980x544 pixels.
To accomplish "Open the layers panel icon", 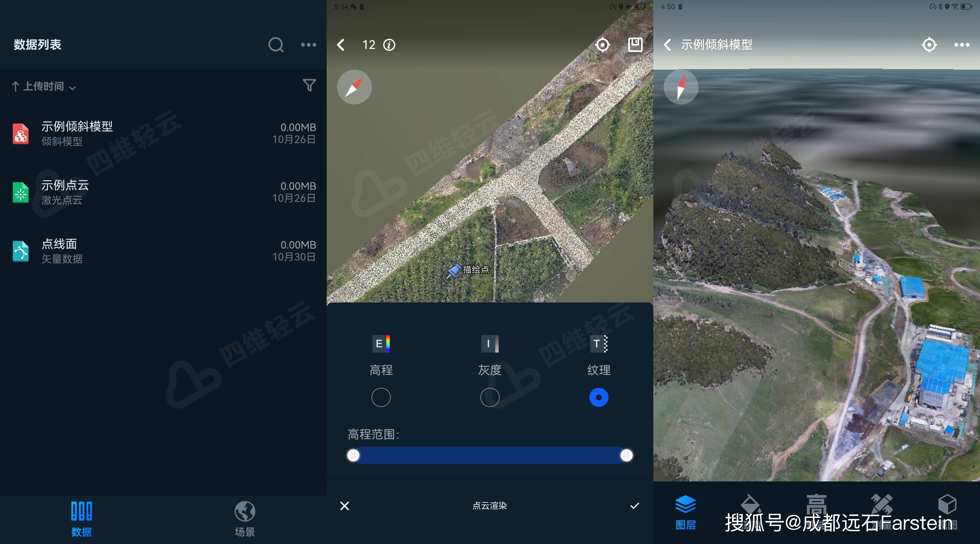I will click(x=684, y=511).
